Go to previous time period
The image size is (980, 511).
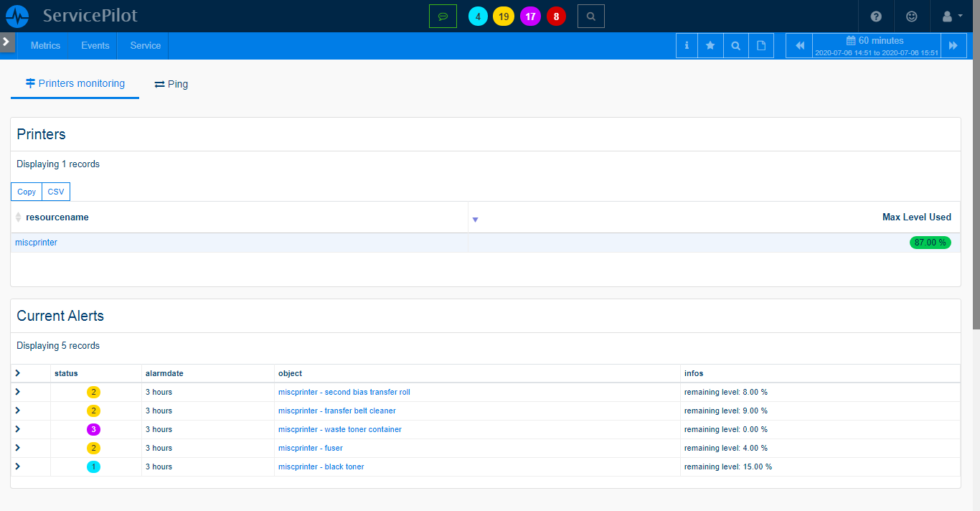point(799,46)
